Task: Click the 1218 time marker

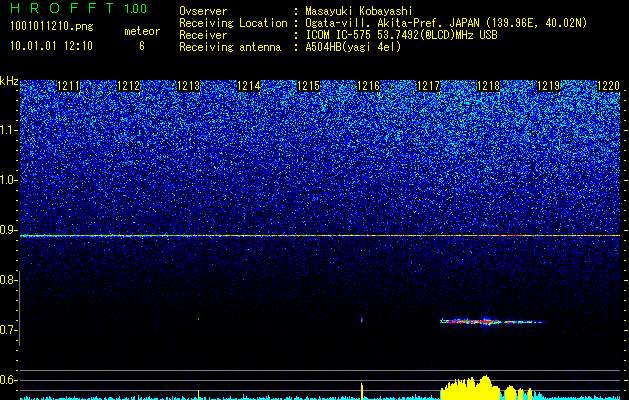Action: 489,86
